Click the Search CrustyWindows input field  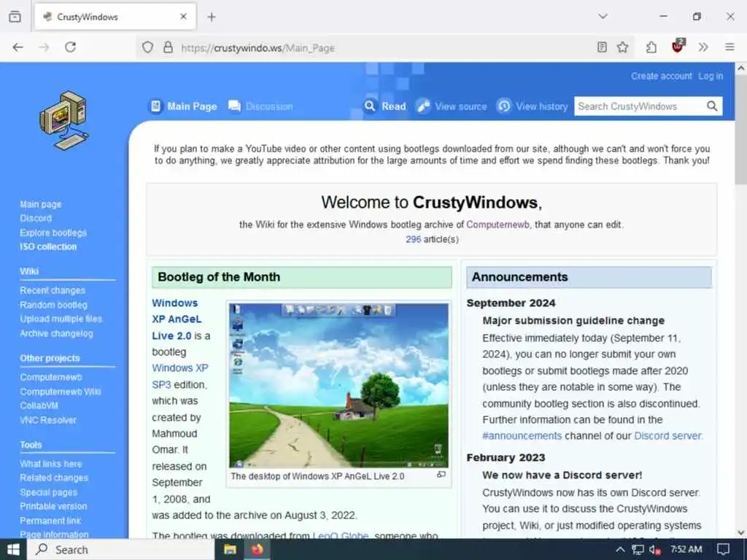(638, 106)
